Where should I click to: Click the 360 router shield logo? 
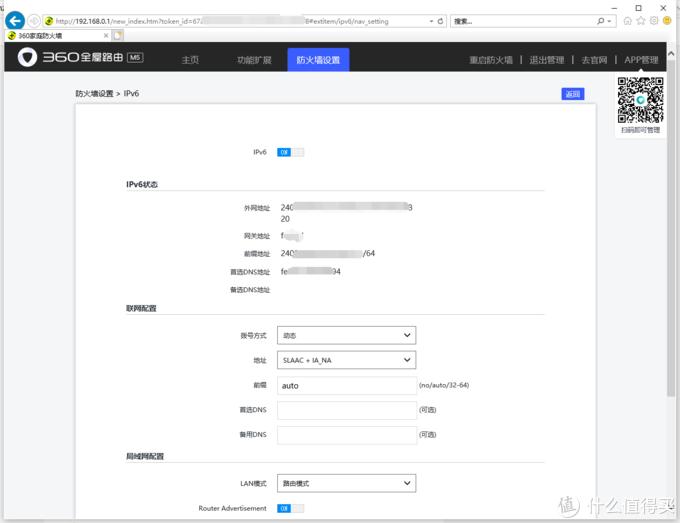27,57
